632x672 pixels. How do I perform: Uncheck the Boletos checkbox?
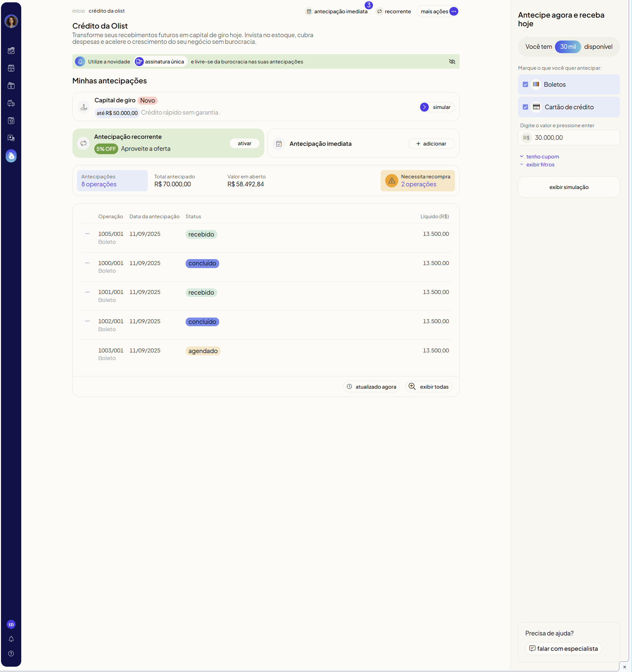(525, 84)
